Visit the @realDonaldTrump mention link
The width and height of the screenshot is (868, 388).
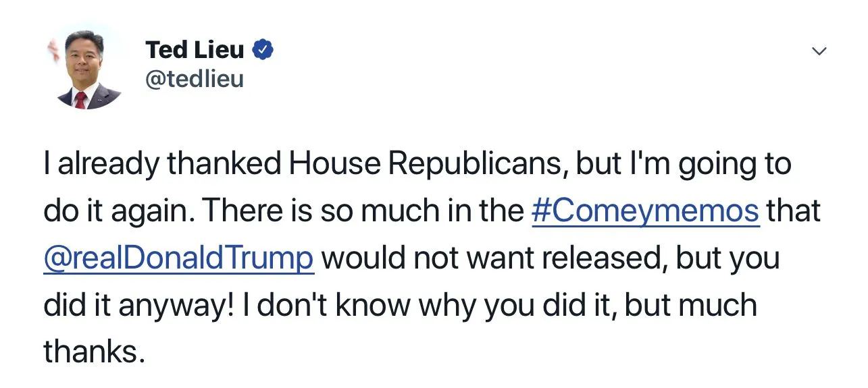[x=178, y=258]
